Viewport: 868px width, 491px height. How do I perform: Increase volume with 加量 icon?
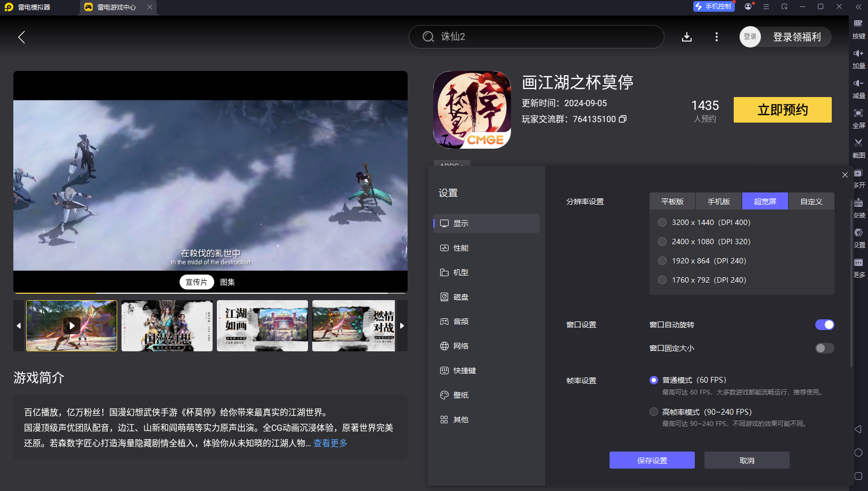point(858,59)
